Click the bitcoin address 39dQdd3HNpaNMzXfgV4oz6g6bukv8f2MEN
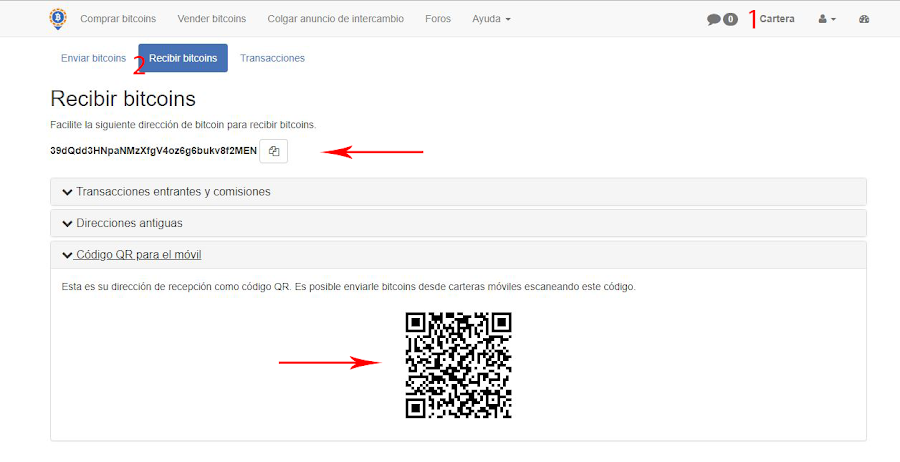Viewport: 900px width, 462px height. click(x=154, y=151)
